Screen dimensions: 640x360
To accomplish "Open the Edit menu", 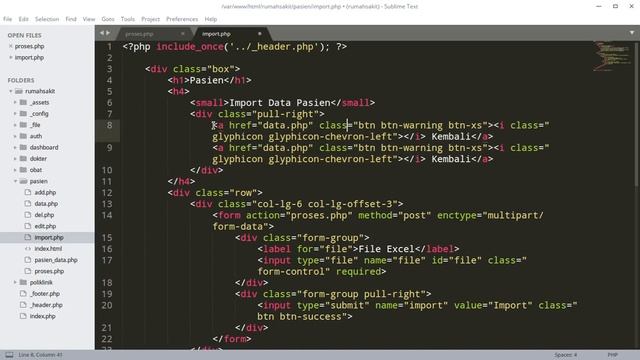I will point(23,19).
